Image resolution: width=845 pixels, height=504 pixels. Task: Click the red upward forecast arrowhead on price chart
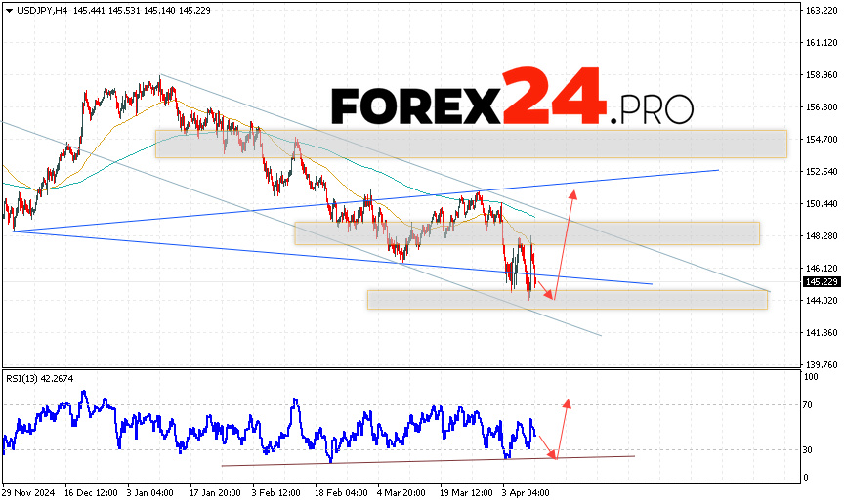(572, 192)
